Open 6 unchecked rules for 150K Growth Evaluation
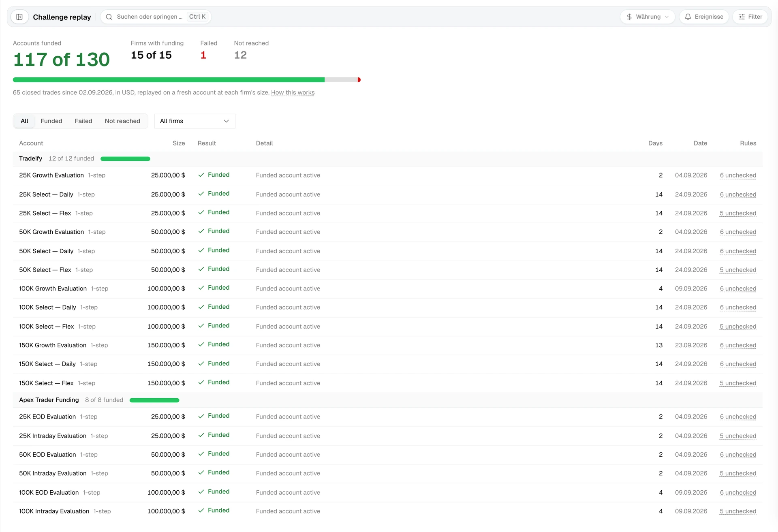The width and height of the screenshot is (778, 532). 738,345
